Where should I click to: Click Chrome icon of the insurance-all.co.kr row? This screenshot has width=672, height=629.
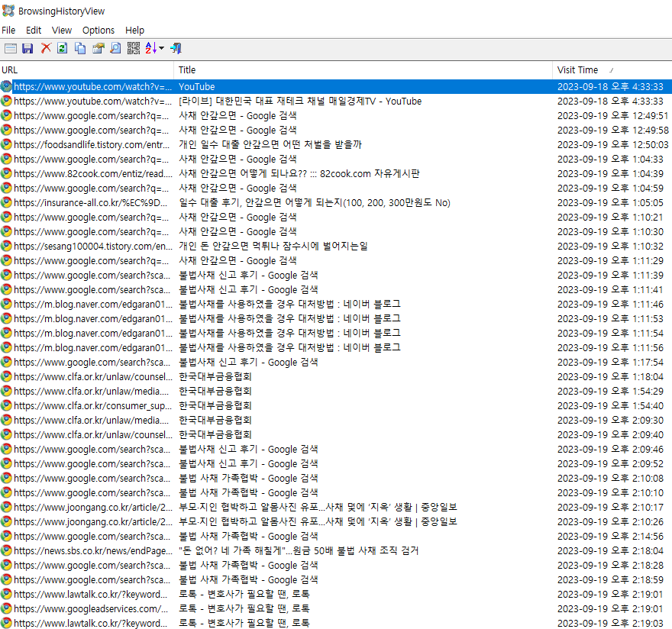(x=6, y=202)
